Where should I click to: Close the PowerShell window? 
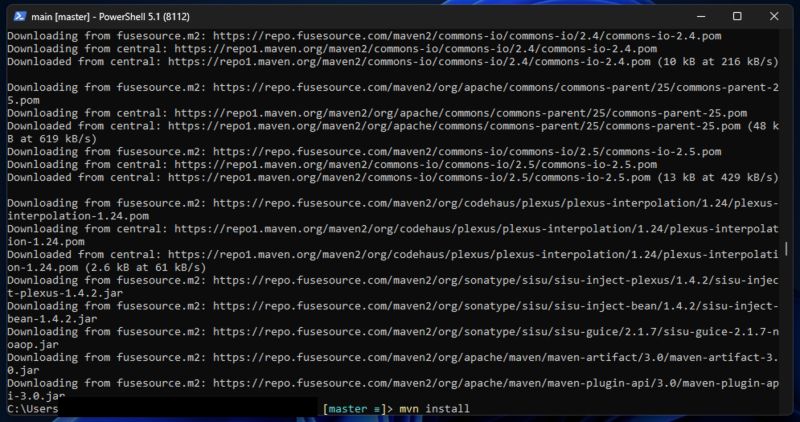click(774, 16)
